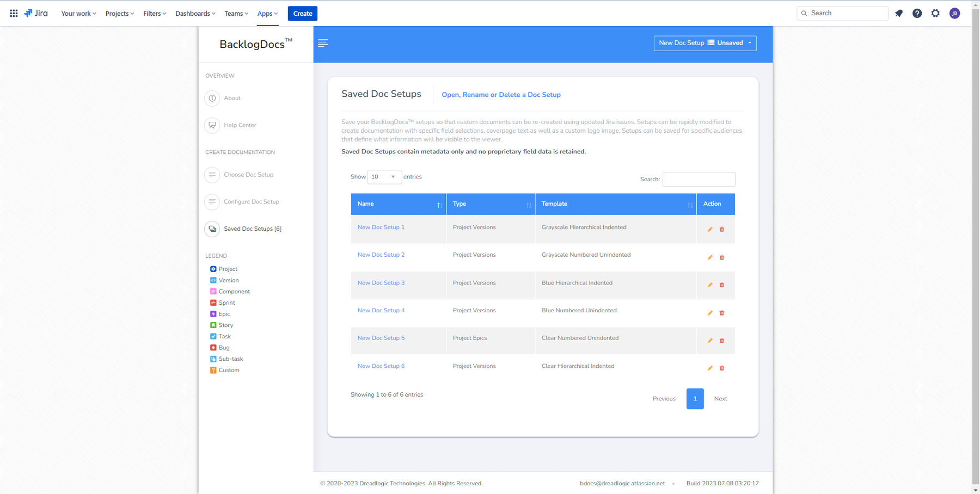Edit New Doc Setup 4 with the pencil icon

[710, 313]
